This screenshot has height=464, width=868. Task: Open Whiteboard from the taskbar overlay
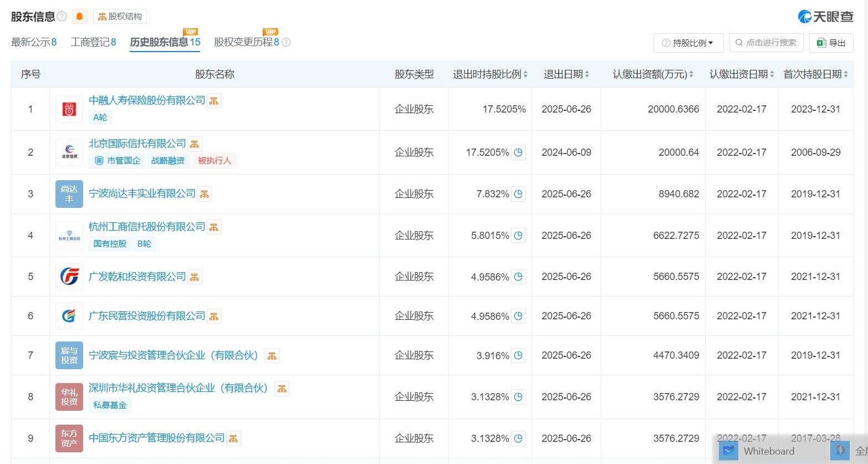[x=758, y=451]
